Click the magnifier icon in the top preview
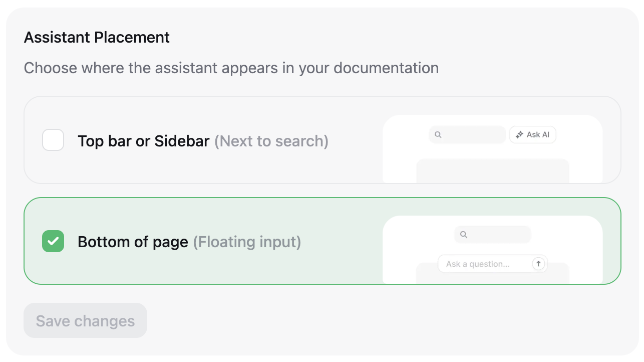The width and height of the screenshot is (644, 362). [x=438, y=134]
